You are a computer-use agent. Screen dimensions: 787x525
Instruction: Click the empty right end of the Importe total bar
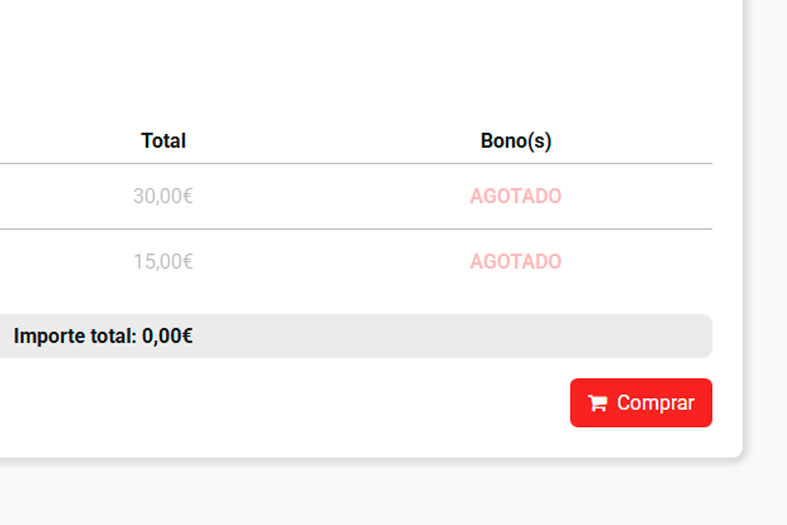click(x=600, y=336)
